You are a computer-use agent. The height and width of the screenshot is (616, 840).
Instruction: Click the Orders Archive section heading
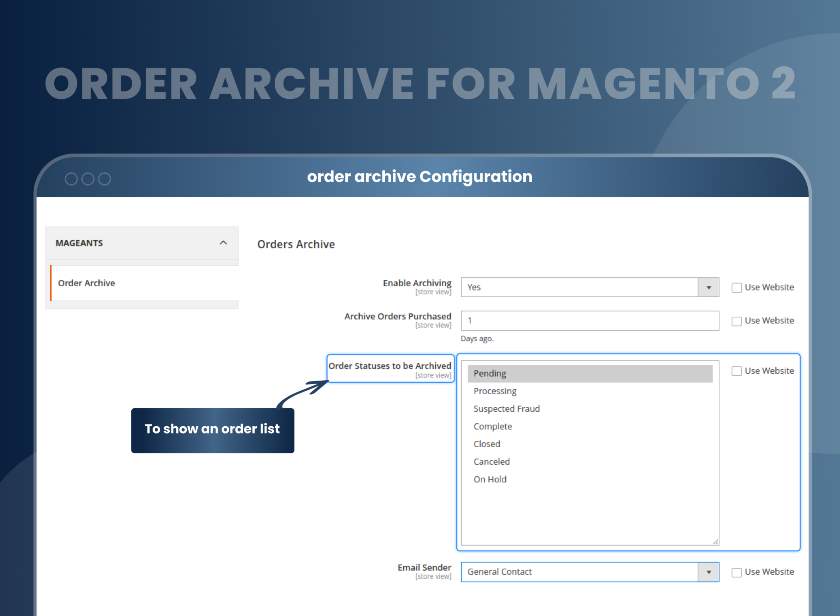click(296, 244)
